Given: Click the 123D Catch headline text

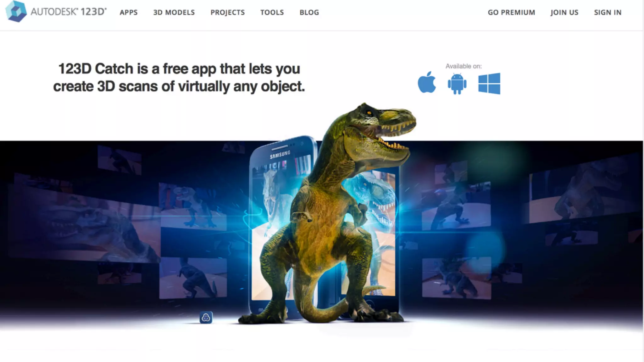Looking at the screenshot, I should [x=179, y=77].
